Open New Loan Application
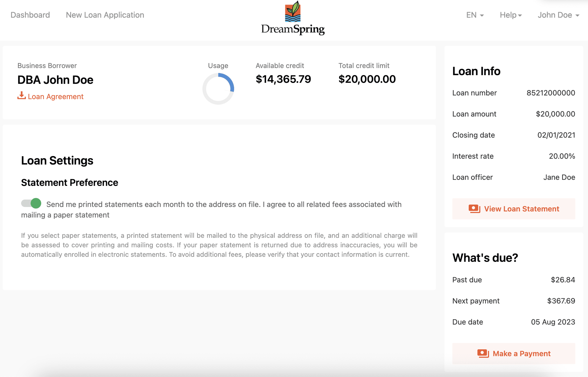 point(105,15)
